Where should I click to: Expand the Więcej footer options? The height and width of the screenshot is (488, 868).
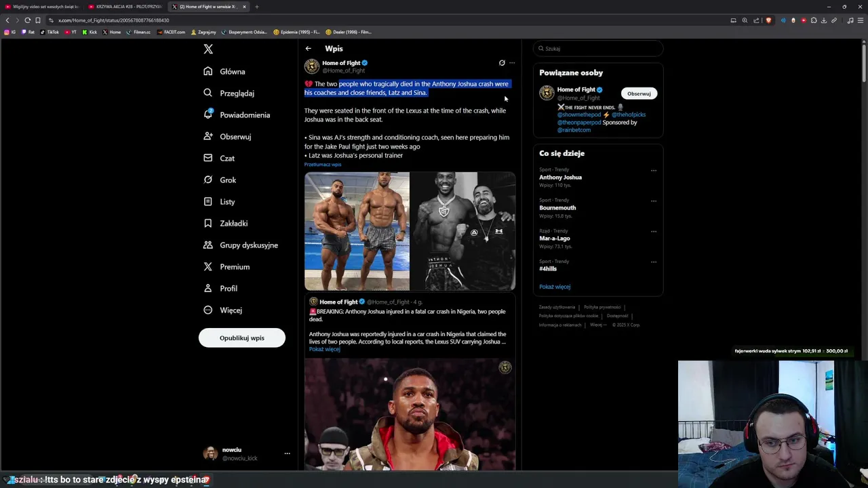(x=597, y=325)
